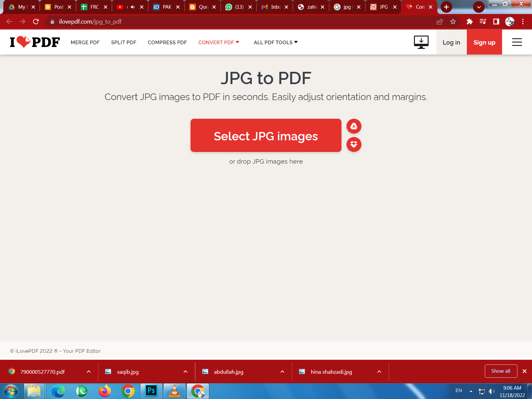Screen dimensions: 532x399
Task: Click Sign up button
Action: 484,42
